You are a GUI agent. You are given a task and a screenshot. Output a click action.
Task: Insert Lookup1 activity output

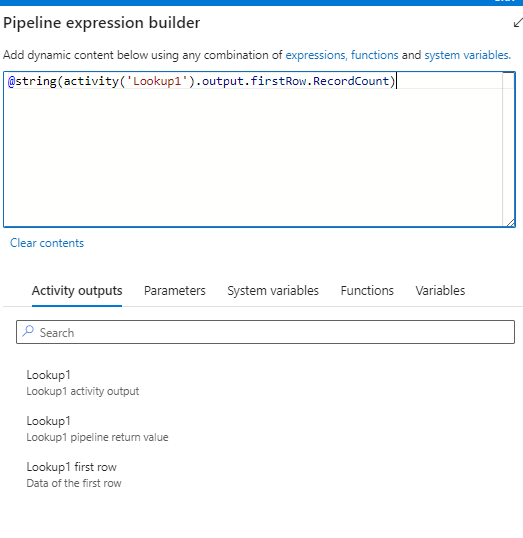[x=83, y=383]
